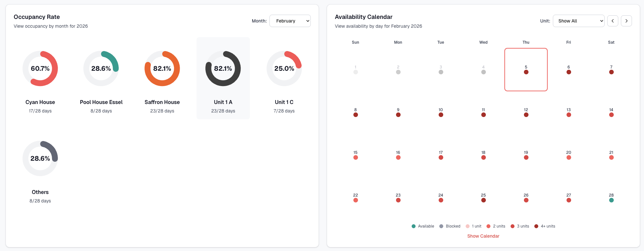
Task: Select calendar day 19
Action: point(526,155)
